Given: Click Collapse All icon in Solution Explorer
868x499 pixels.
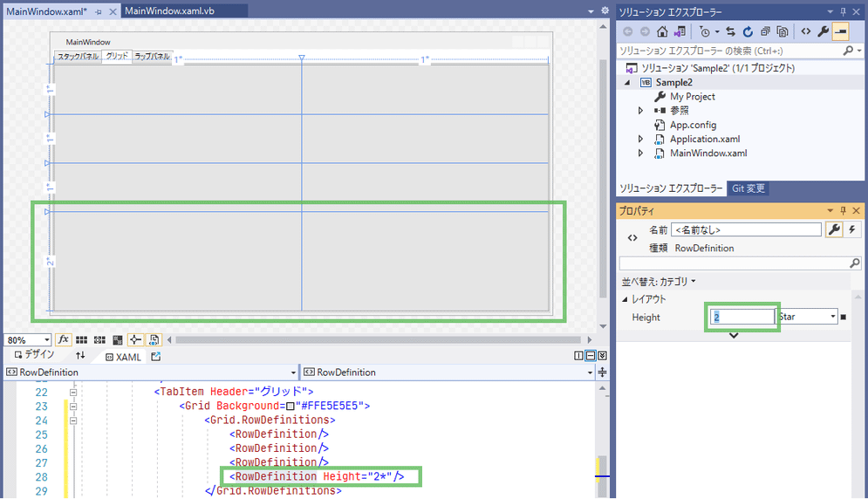Looking at the screenshot, I should (765, 31).
